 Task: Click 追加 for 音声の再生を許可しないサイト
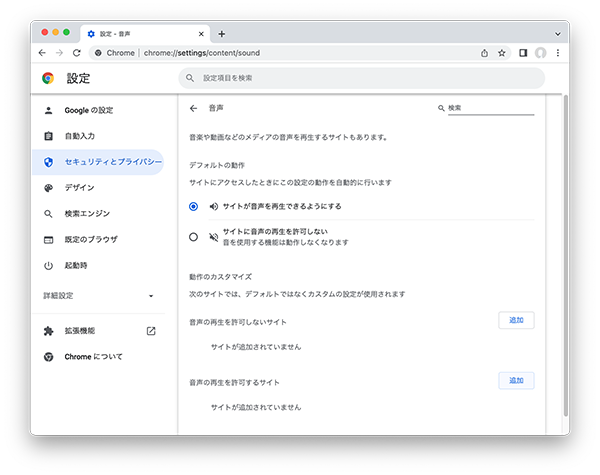pos(516,320)
